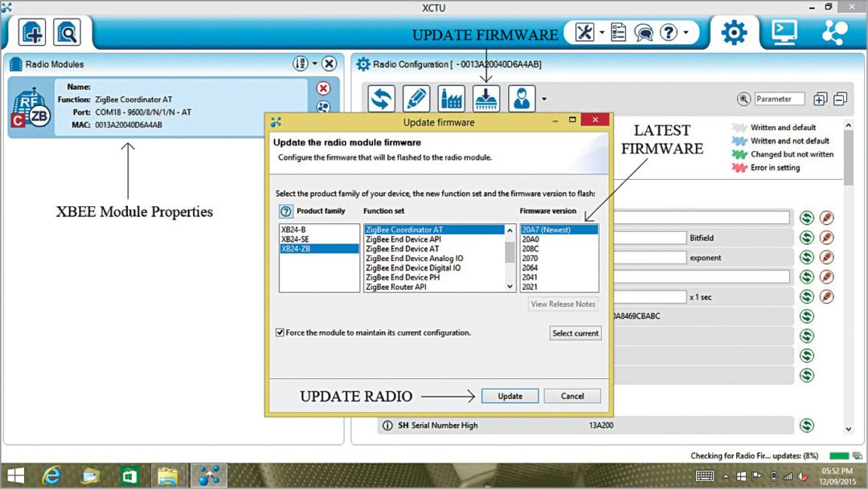The image size is (868, 489).
Task: Click the Write radio settings pencil icon
Action: pos(416,99)
